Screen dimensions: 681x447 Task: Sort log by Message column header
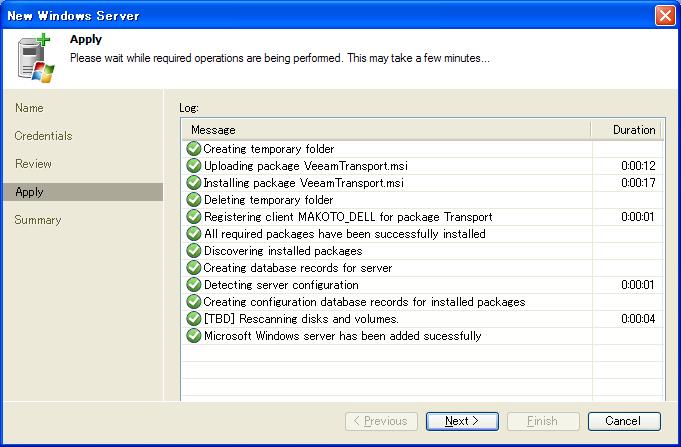(x=387, y=130)
